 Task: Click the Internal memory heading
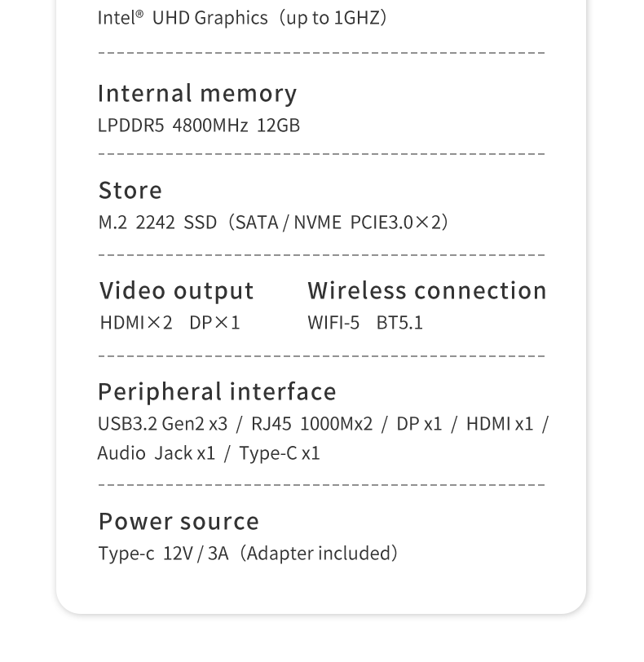(197, 93)
